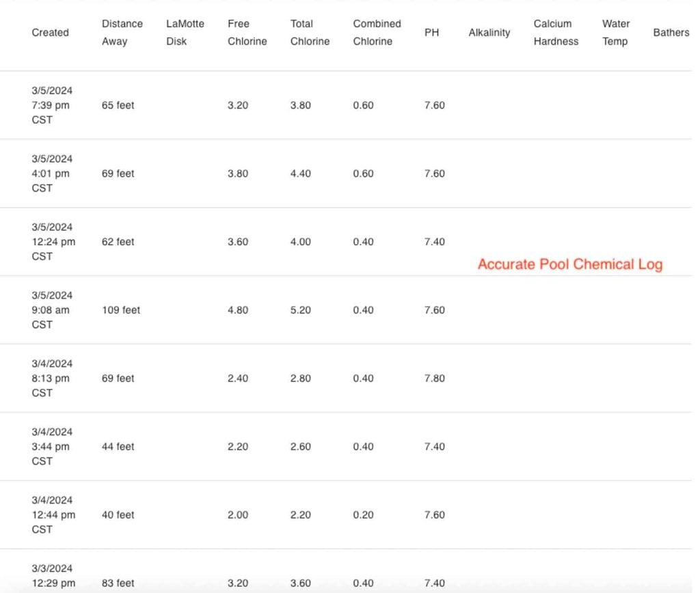Open the 3/5/2024 7:39 pm log entry
This screenshot has width=700, height=593.
click(x=51, y=105)
